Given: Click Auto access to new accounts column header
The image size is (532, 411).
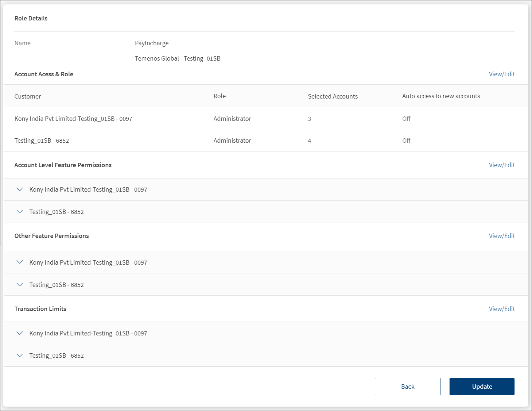Looking at the screenshot, I should (441, 96).
